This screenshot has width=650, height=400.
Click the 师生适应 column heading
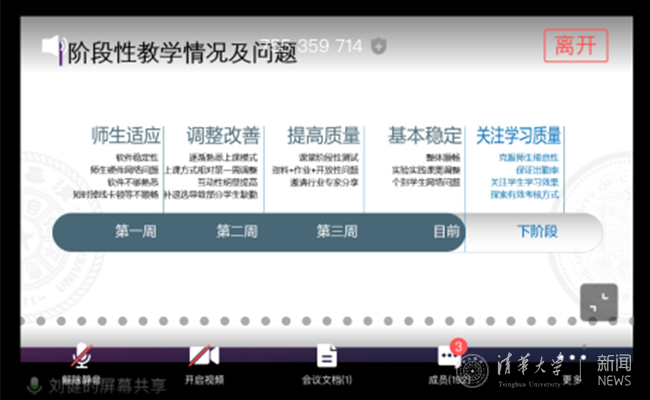(126, 135)
